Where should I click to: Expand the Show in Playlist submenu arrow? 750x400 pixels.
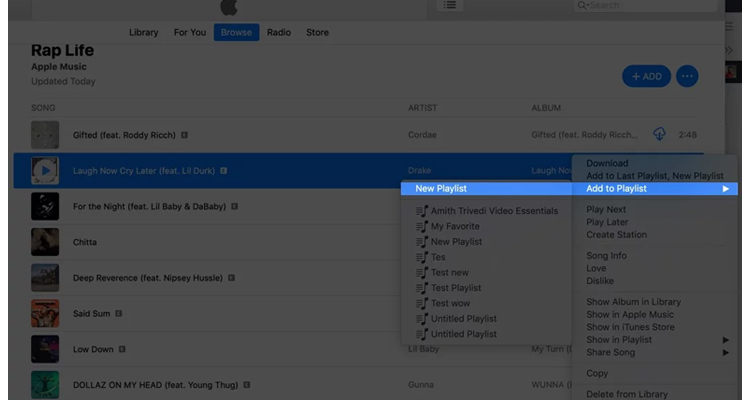(x=725, y=340)
